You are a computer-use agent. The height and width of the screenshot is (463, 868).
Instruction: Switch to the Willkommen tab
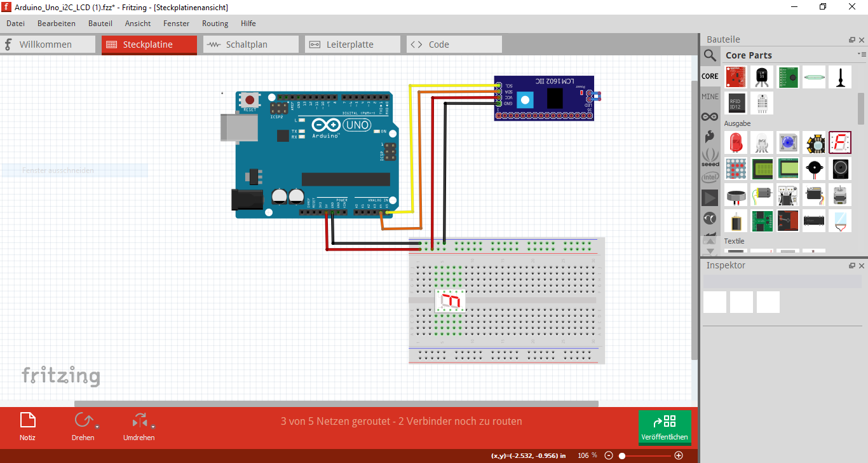(48, 45)
